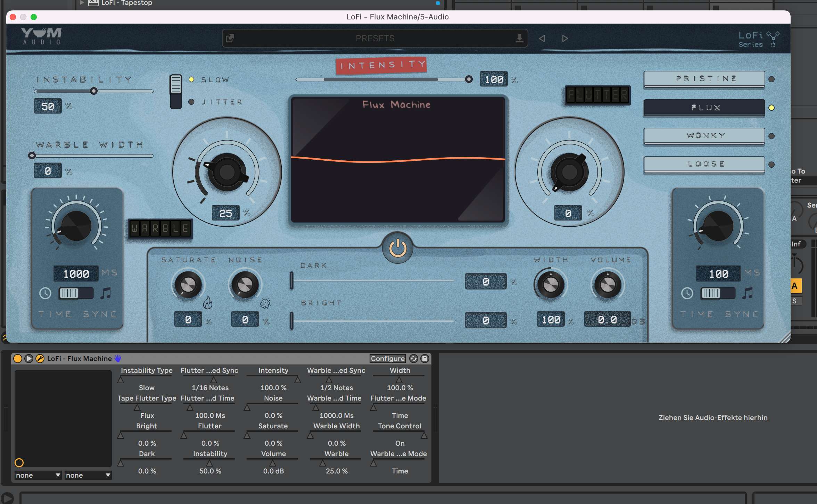Toggle the Slow/Jitter instability switch
Screen dimensions: 817x504
(x=176, y=91)
